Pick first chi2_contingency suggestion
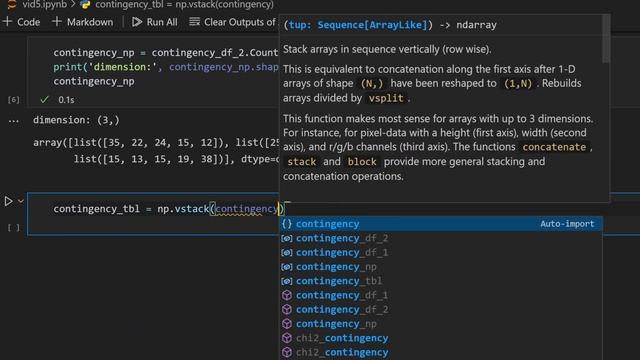Screen dimensions: 640x360 pos(441,338)
